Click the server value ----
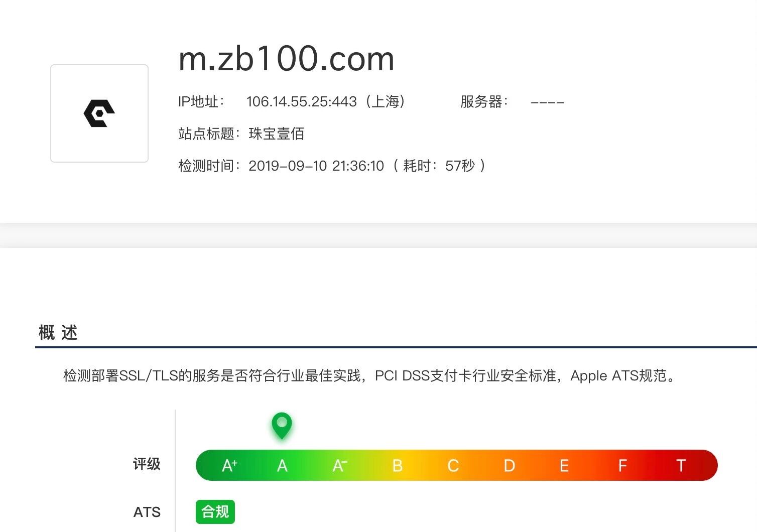Viewport: 757px width, 532px height. point(547,102)
